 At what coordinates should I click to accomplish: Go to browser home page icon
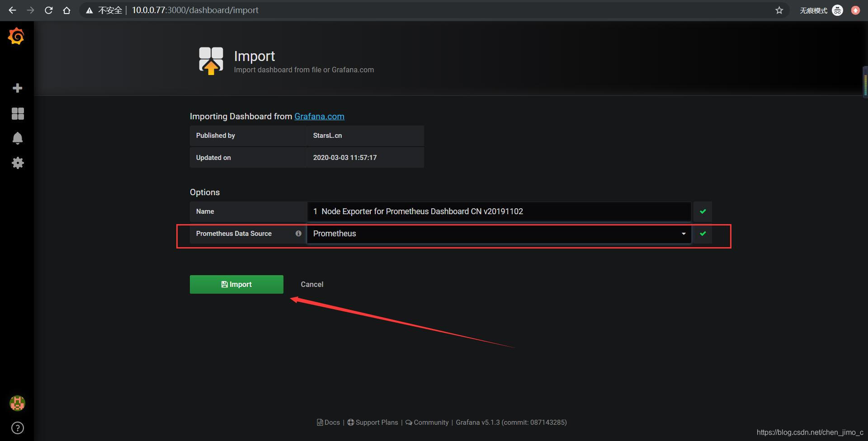click(x=66, y=10)
